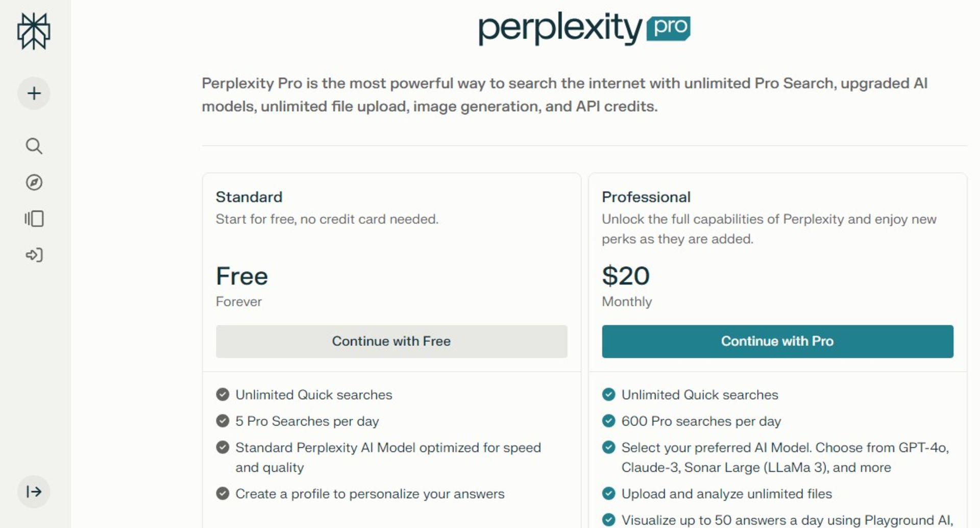Click checkmark beside Create a profile item

(x=223, y=493)
